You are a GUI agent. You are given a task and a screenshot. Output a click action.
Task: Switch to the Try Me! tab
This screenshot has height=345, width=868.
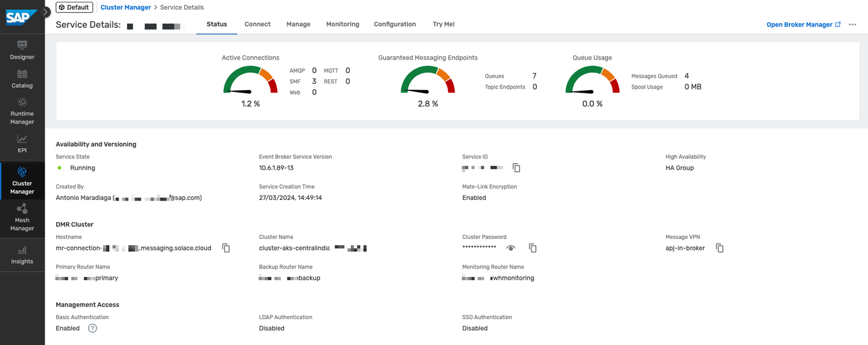coord(444,24)
